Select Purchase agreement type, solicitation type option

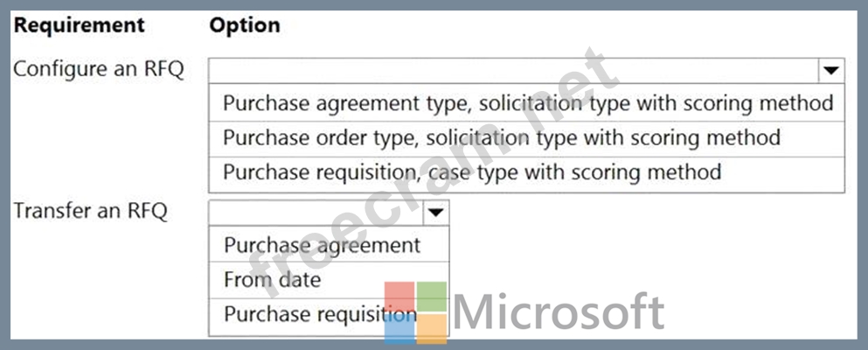[x=527, y=103]
